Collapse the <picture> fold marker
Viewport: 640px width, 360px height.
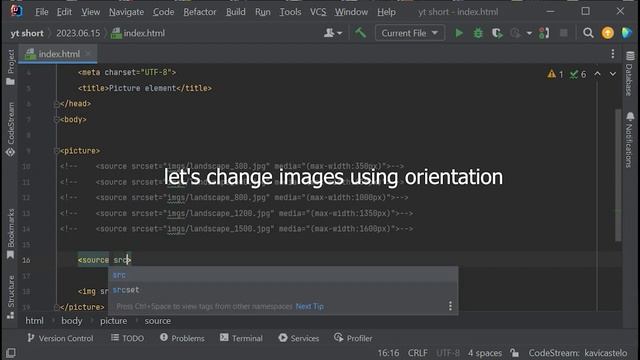tap(56, 151)
